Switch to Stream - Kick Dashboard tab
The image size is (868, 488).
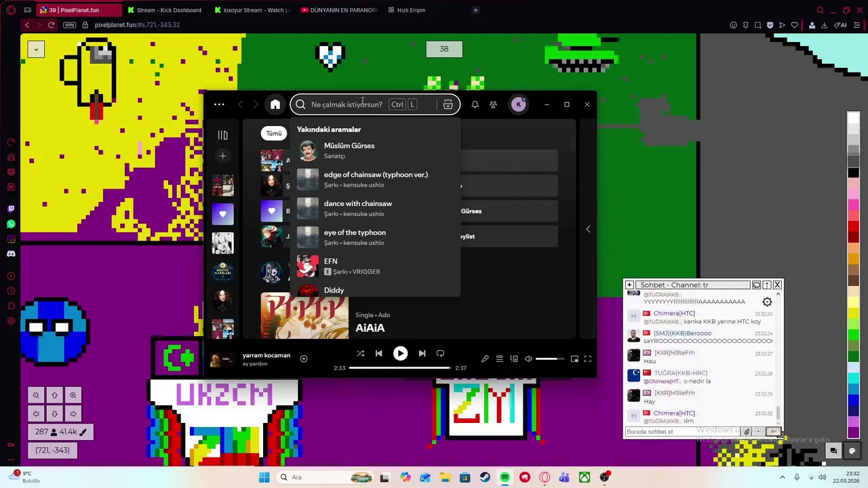click(166, 10)
